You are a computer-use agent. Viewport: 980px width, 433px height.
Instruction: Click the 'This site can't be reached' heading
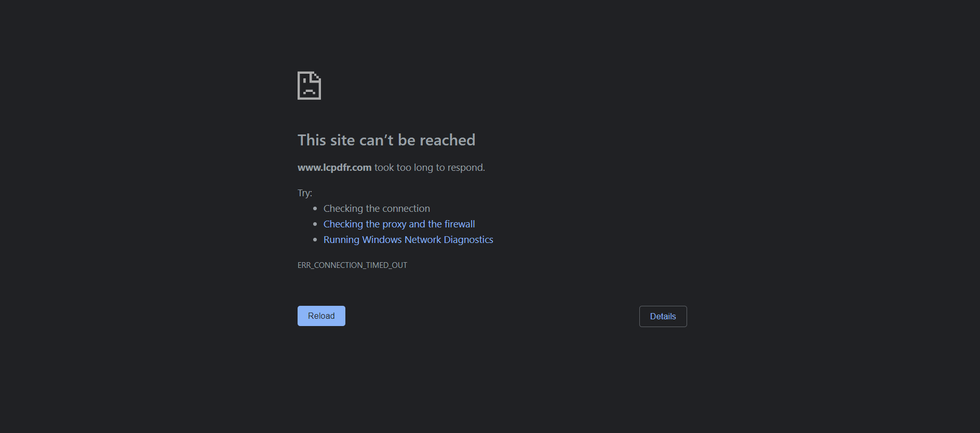pos(386,140)
